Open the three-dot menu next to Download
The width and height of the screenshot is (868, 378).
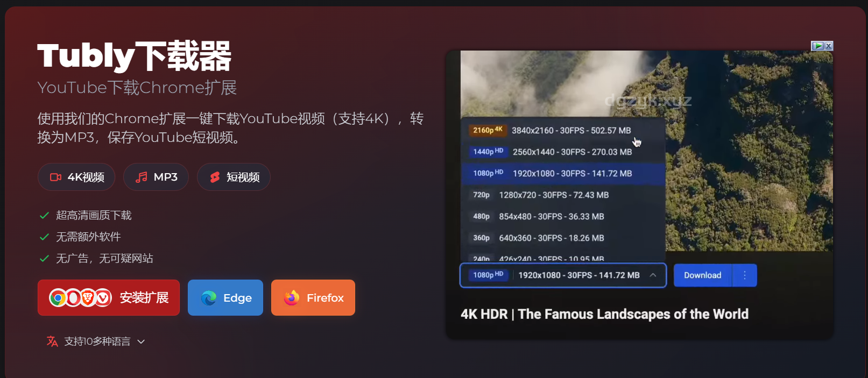pos(745,275)
